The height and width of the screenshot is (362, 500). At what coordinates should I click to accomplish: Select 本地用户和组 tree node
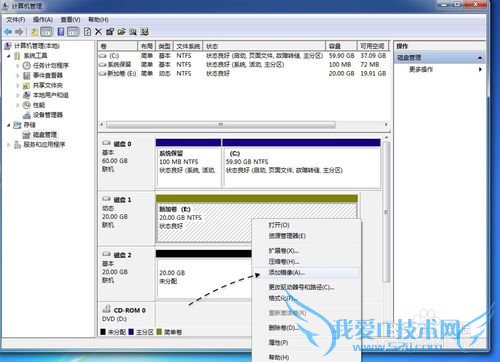click(50, 95)
